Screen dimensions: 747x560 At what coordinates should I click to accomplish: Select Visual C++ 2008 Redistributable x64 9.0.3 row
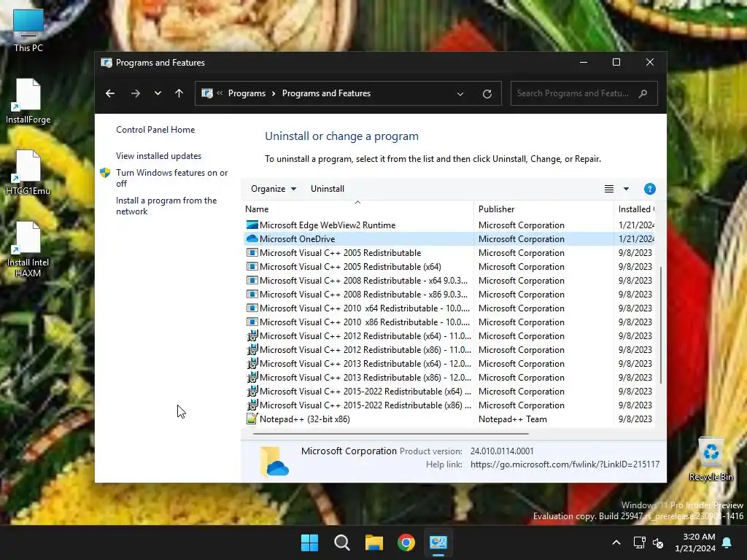[449, 281]
